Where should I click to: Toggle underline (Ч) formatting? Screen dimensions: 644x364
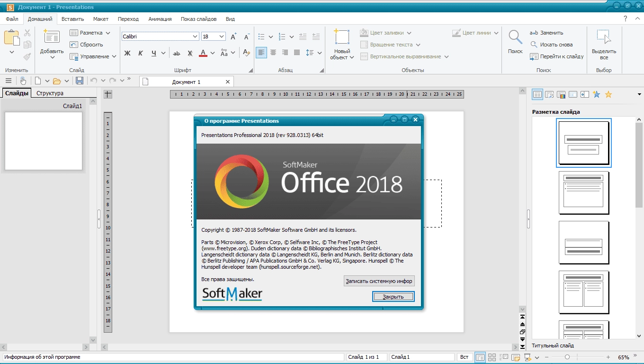click(x=154, y=53)
